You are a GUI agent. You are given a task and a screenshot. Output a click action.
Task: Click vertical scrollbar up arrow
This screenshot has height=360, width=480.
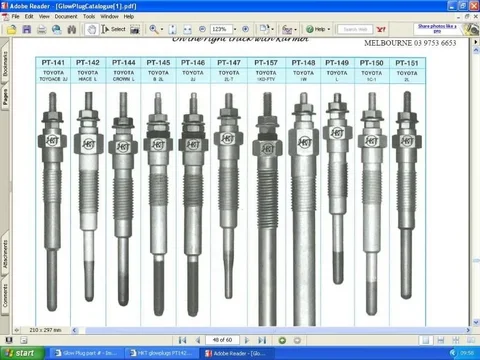(x=476, y=50)
